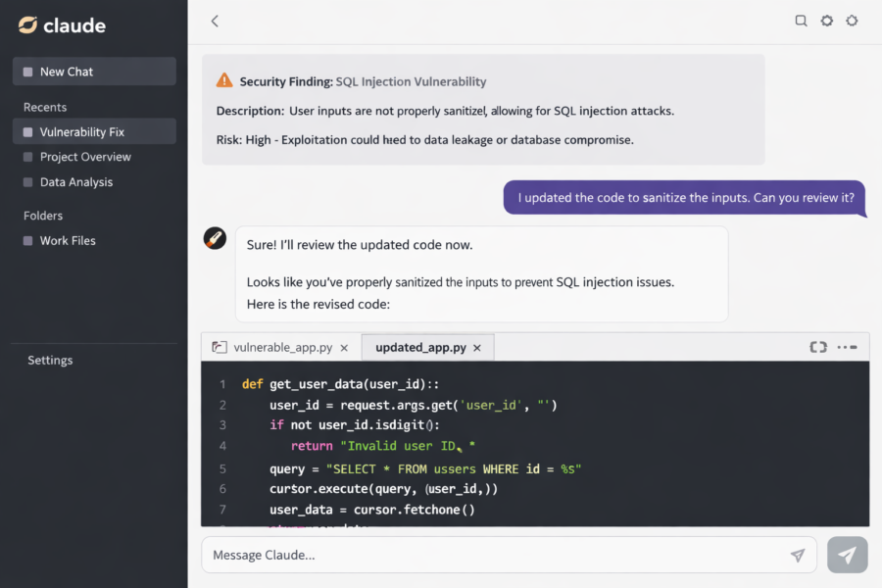
Task: Click 'Here is the revised code:' text
Action: (x=318, y=305)
